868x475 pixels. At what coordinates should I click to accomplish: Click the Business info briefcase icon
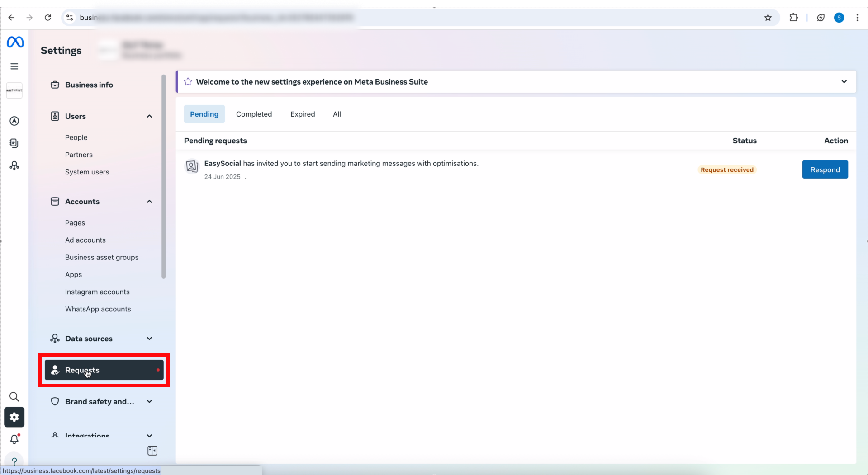tap(55, 85)
